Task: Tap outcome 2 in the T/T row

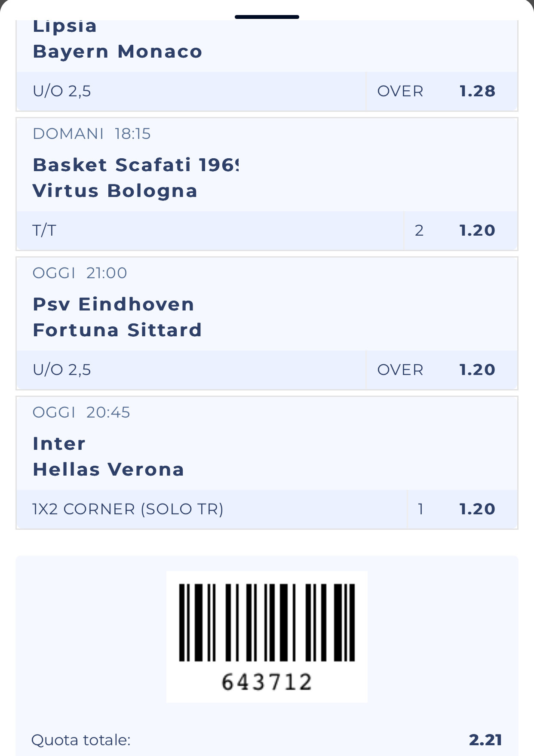Action: click(x=419, y=230)
